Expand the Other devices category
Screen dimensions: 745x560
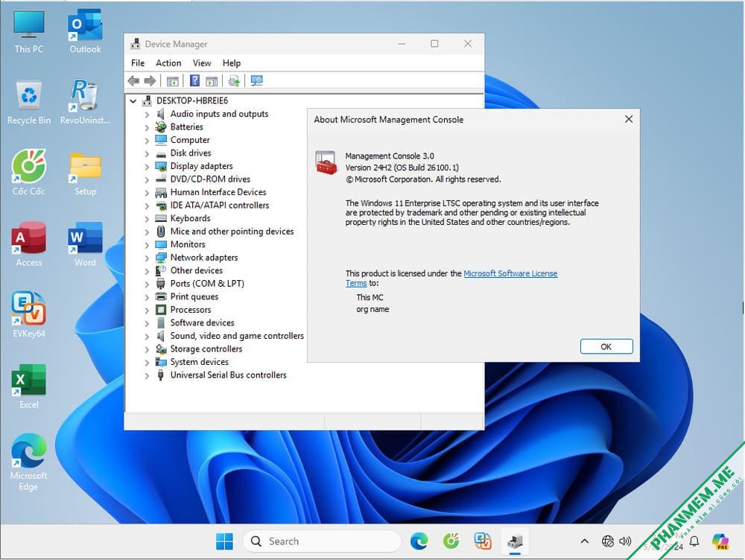pyautogui.click(x=147, y=271)
